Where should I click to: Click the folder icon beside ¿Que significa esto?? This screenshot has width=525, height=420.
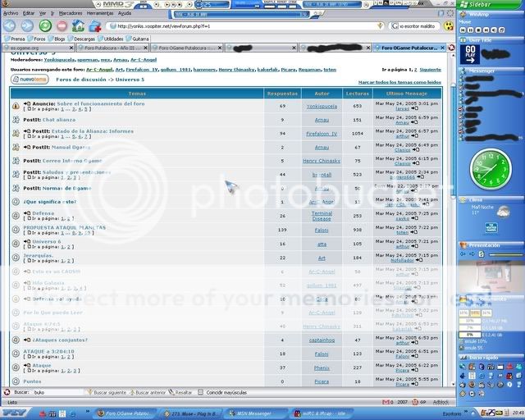(16, 202)
